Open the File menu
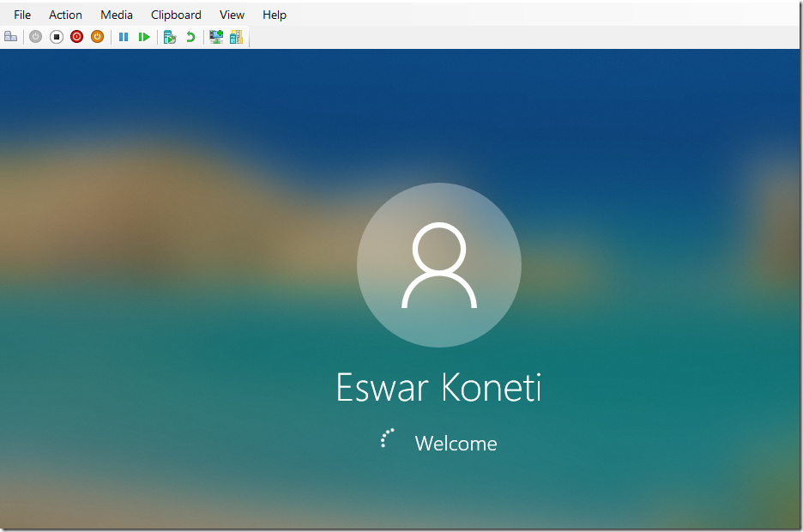Screen dimensions: 803x532 tap(22, 15)
